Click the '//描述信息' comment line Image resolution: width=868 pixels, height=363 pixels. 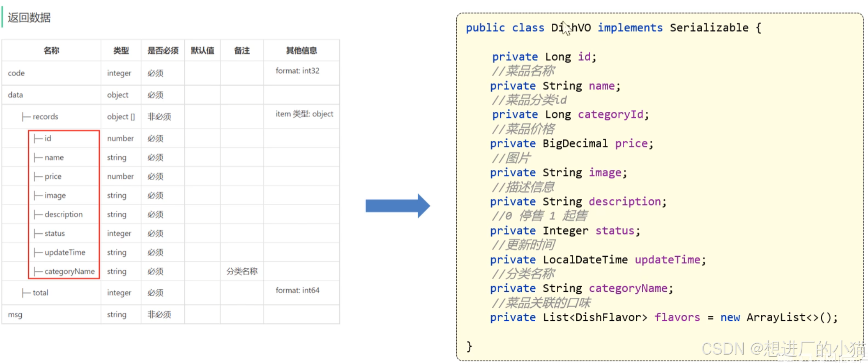pos(523,187)
